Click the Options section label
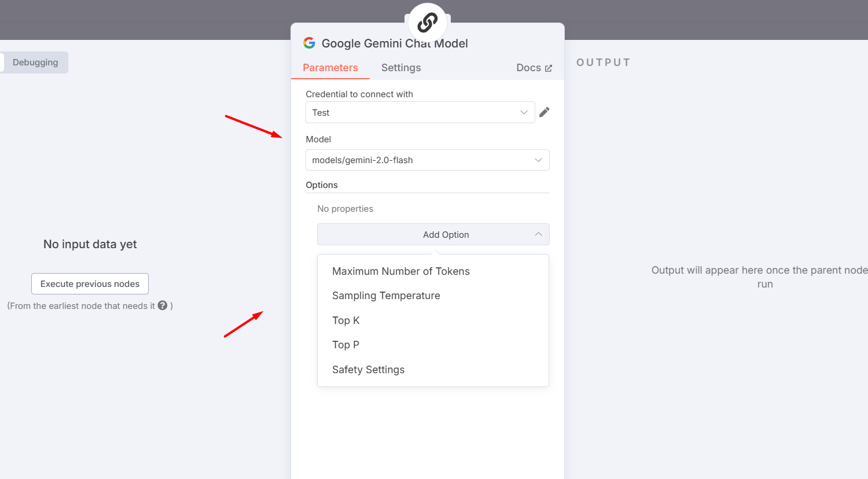The width and height of the screenshot is (868, 479). click(x=322, y=185)
